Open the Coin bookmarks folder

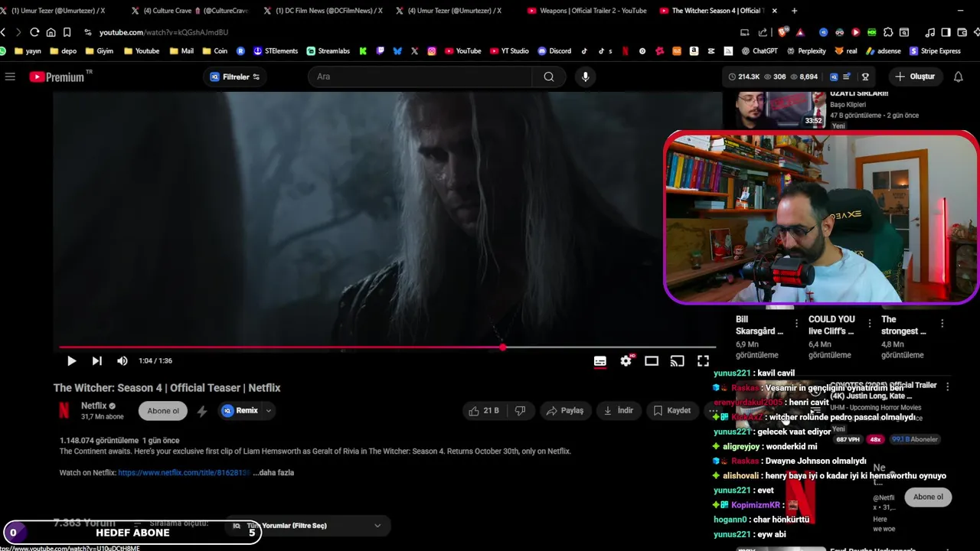coord(214,51)
